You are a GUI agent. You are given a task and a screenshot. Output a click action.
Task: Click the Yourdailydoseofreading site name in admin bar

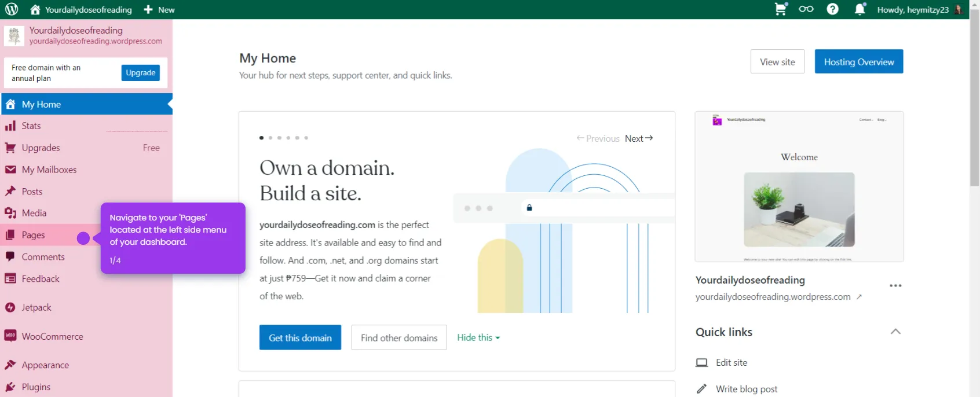coord(89,10)
